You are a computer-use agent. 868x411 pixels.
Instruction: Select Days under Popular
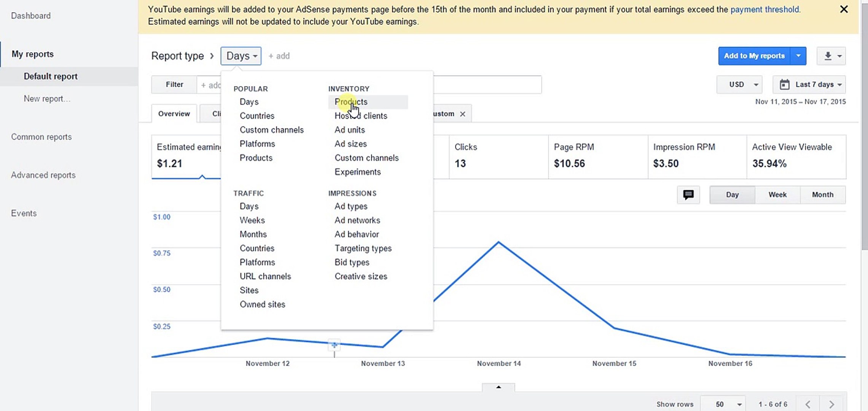pos(249,102)
